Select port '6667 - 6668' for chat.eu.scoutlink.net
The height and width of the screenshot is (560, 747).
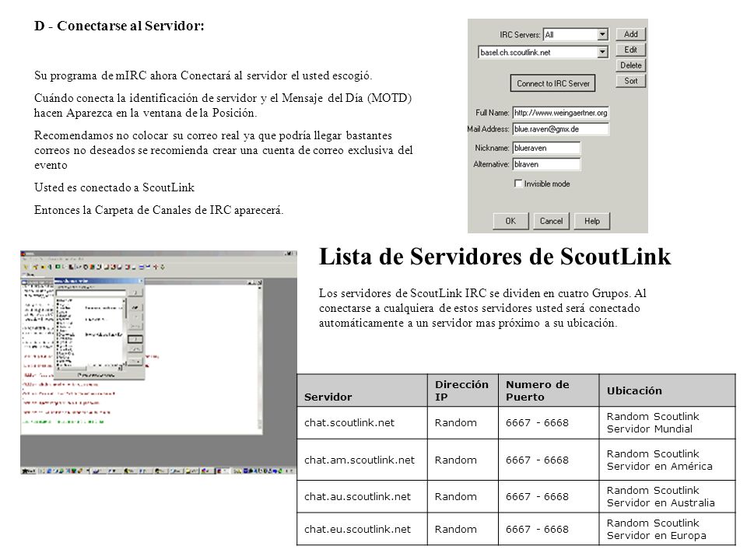coord(549,529)
